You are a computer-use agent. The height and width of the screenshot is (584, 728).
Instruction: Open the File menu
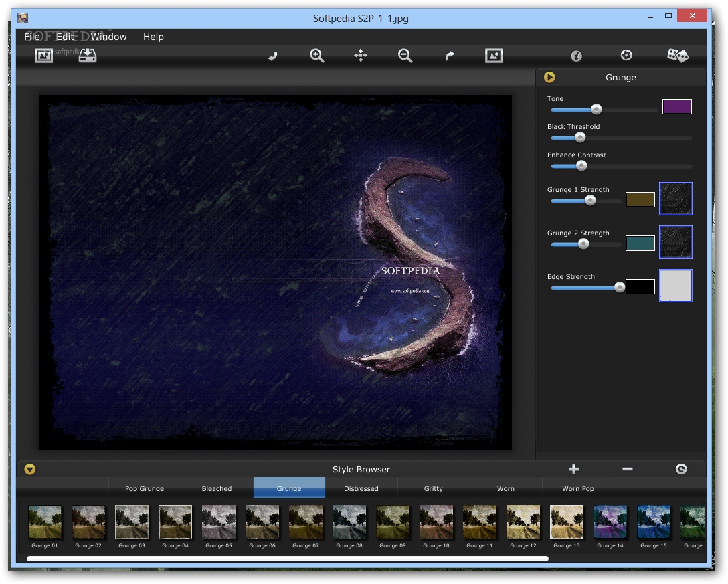click(x=32, y=37)
